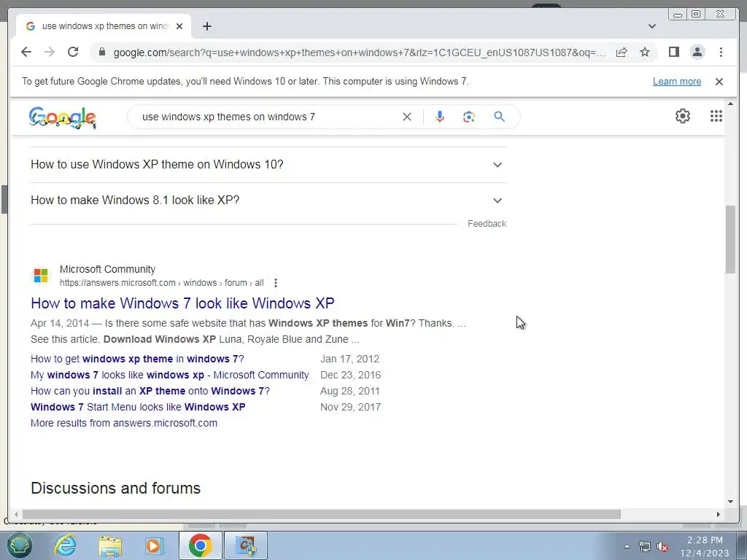Click the Microsoft Community favicon
747x560 pixels.
41,275
